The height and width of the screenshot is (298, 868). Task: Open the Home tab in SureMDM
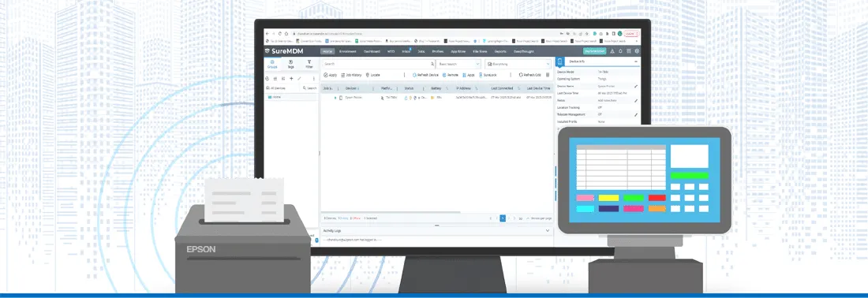point(327,51)
